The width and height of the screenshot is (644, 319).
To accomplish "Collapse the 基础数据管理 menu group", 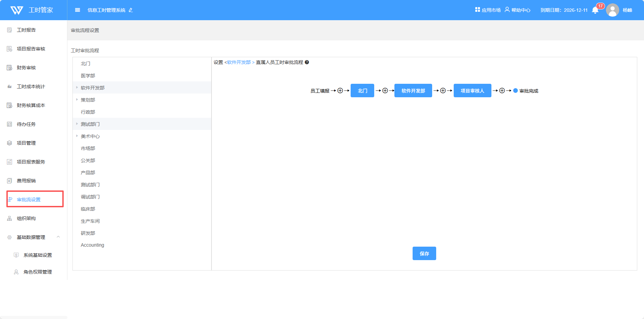I will coord(58,237).
